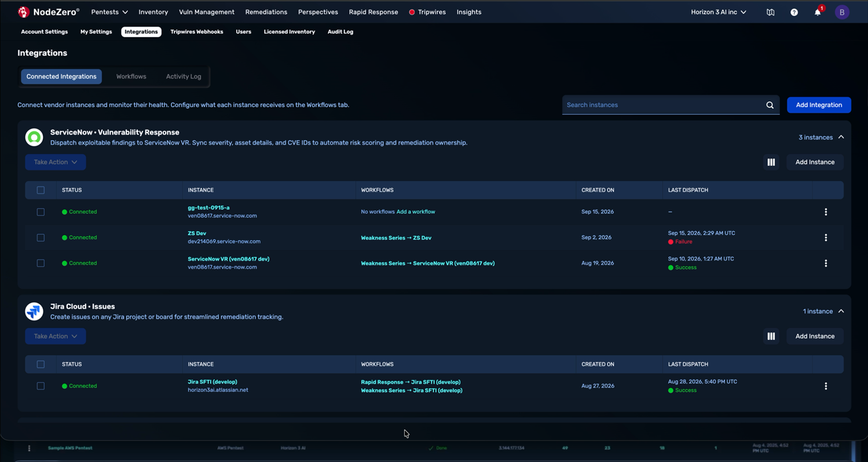Open the Horizon 3 AI inc account dropdown
Image resolution: width=868 pixels, height=462 pixels.
(x=719, y=12)
